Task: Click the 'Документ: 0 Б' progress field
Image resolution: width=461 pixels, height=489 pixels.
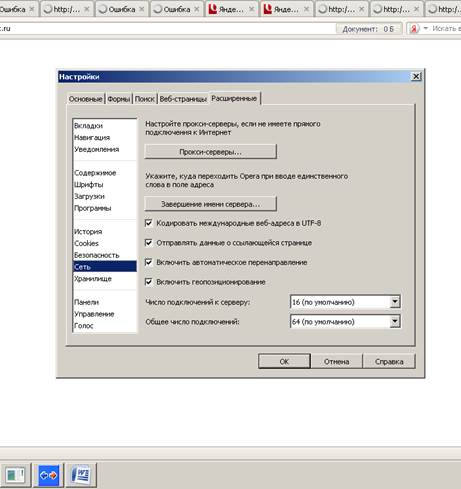Action: [368, 29]
